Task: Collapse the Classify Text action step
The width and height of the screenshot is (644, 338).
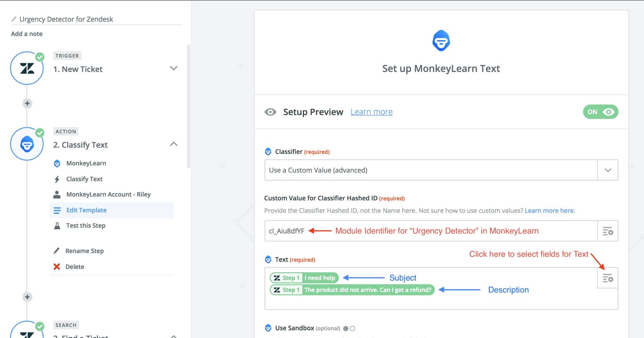Action: (174, 144)
